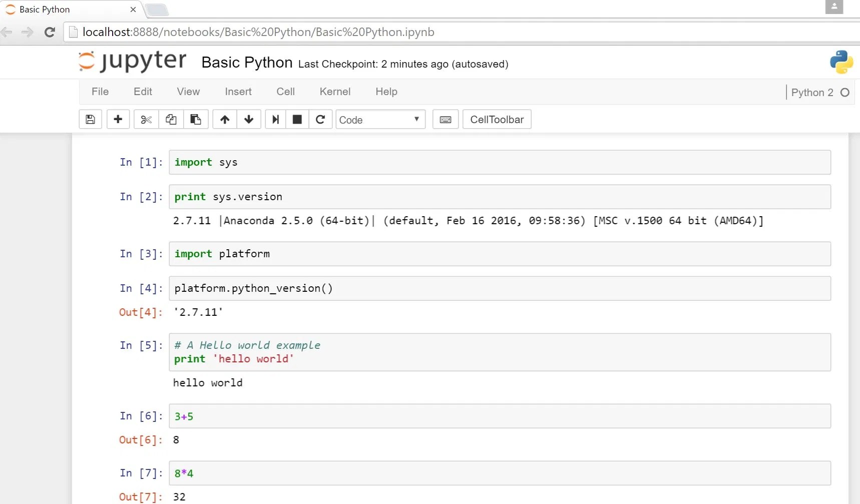Paste cells below icon
This screenshot has height=504, width=860.
(x=196, y=120)
